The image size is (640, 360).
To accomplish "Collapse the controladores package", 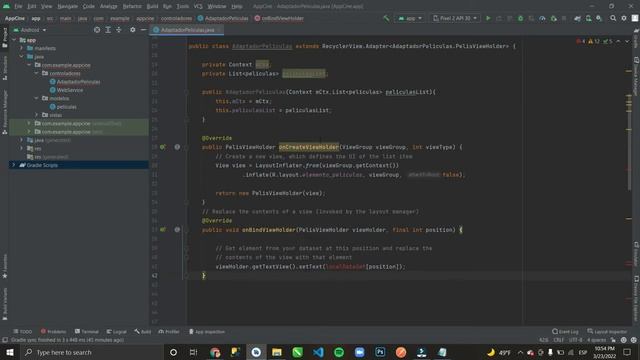I will (36, 73).
